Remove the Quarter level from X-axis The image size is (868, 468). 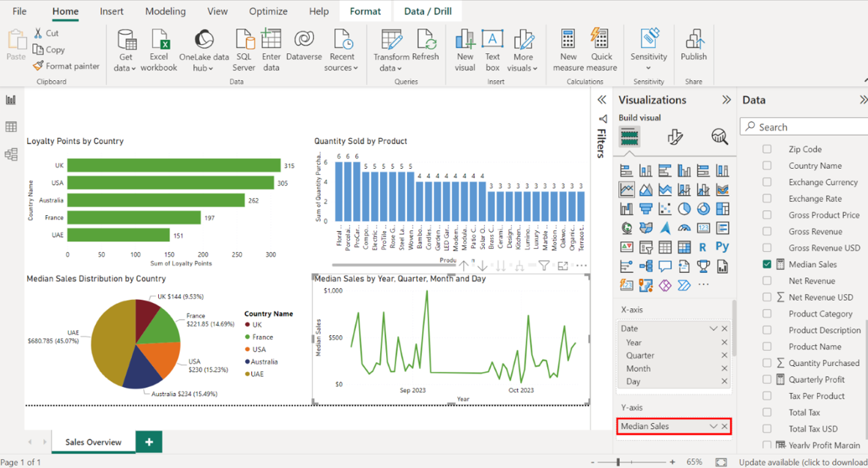[x=724, y=355]
